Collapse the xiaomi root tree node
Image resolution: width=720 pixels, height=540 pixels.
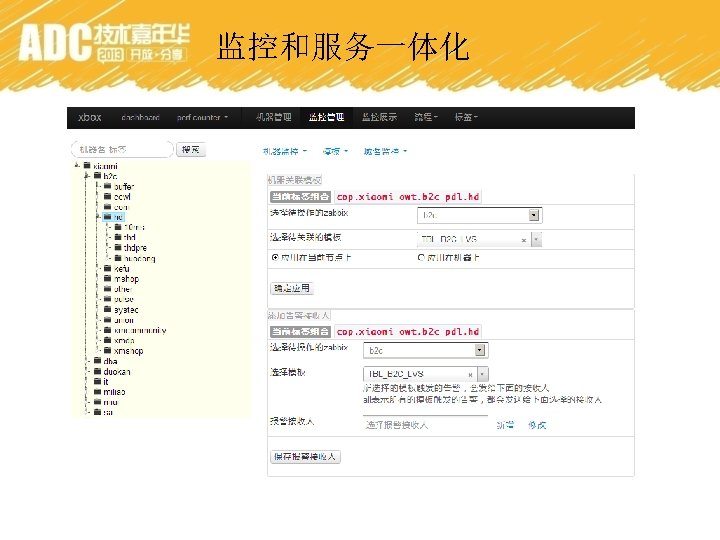(x=77, y=165)
